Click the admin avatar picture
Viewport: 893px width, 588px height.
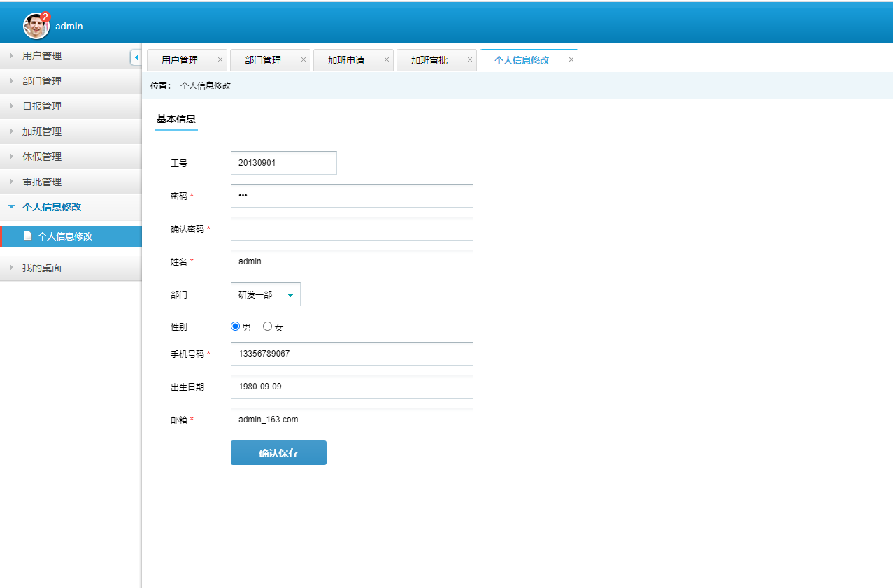pos(36,27)
